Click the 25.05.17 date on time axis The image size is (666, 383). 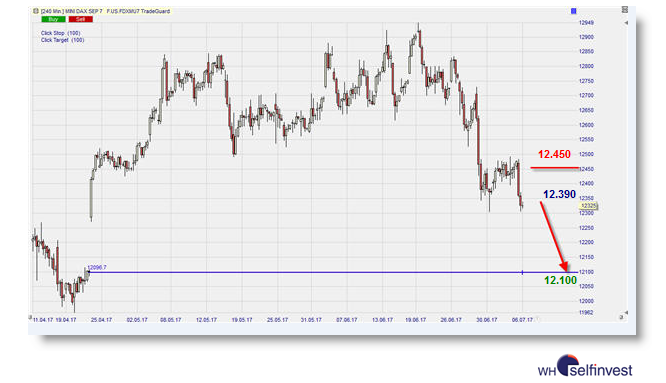pos(277,320)
